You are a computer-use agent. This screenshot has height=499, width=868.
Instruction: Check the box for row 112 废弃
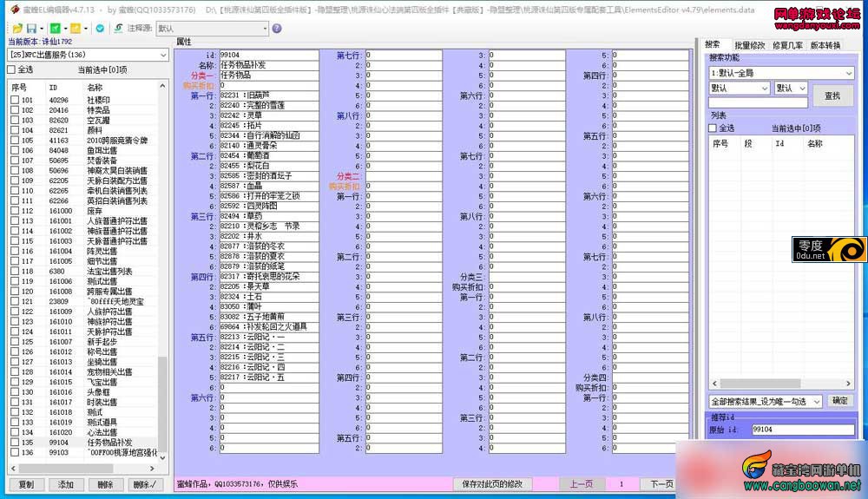pyautogui.click(x=15, y=211)
